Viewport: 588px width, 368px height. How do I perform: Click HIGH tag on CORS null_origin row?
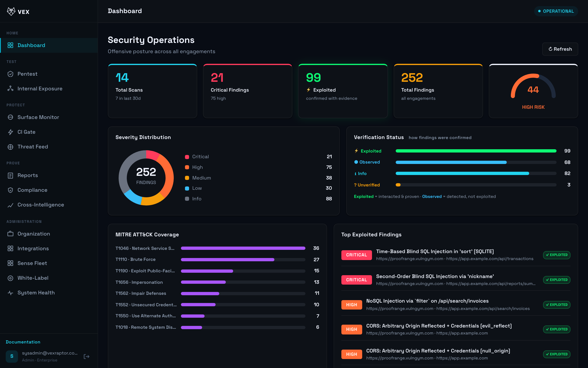(352, 354)
